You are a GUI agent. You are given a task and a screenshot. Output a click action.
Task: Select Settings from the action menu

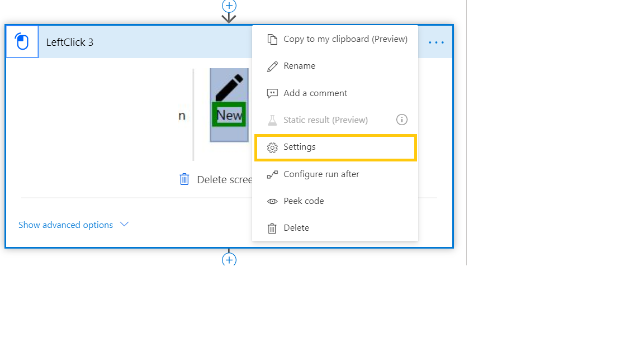(x=300, y=147)
